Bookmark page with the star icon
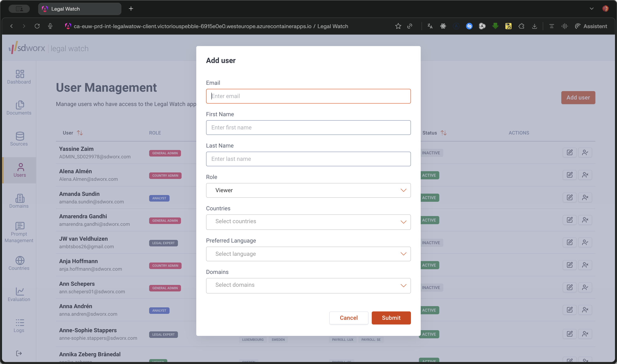Viewport: 617px width, 364px height. point(398,26)
